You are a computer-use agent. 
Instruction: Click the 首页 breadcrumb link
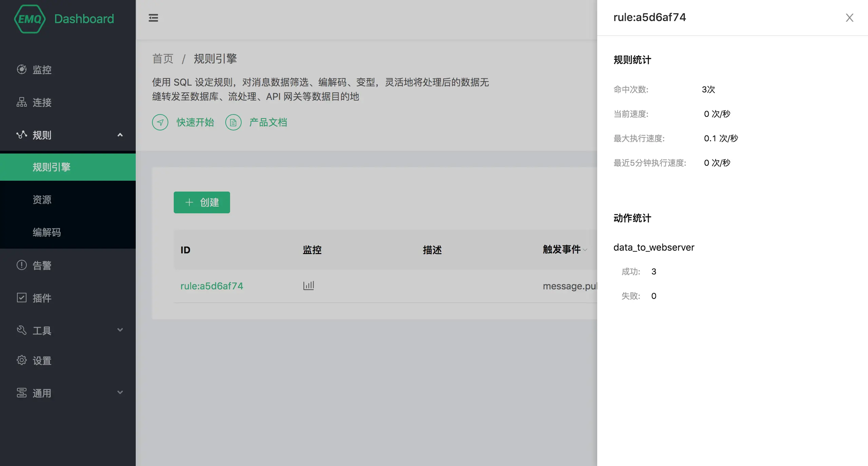163,59
